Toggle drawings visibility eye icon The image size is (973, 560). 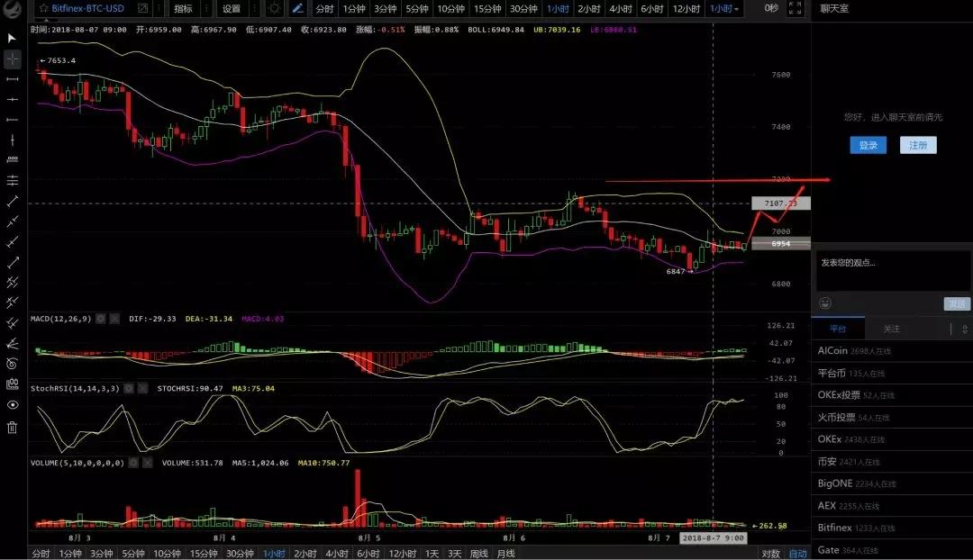pyautogui.click(x=12, y=405)
